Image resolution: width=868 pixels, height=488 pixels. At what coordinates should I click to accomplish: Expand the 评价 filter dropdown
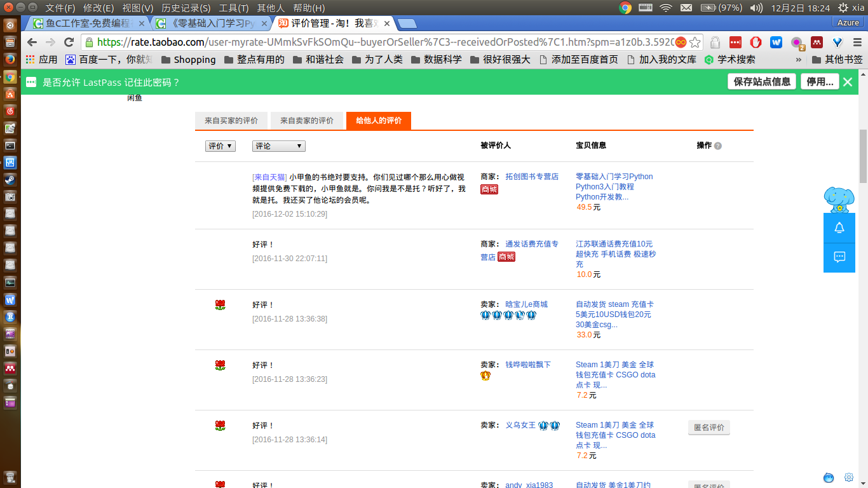[220, 146]
